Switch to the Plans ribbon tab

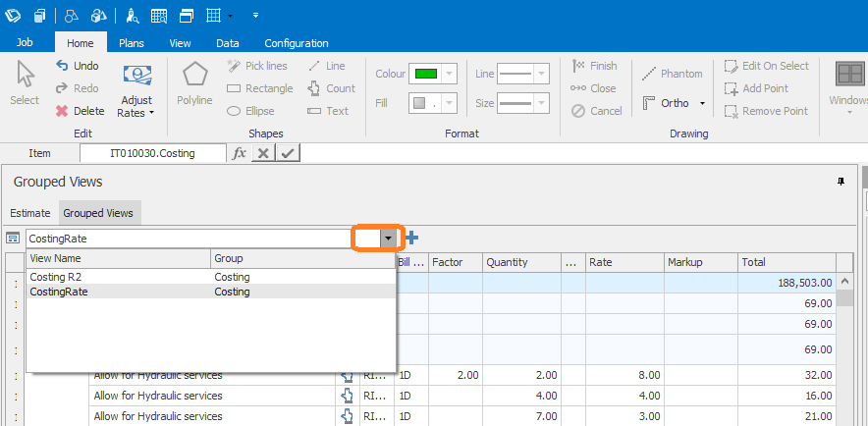point(132,43)
